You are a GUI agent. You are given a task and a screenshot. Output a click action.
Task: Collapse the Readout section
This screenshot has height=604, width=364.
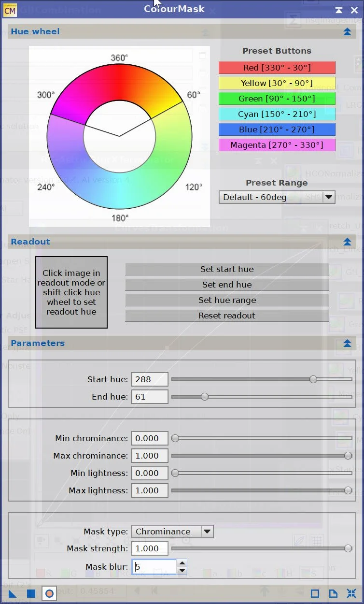click(x=347, y=242)
